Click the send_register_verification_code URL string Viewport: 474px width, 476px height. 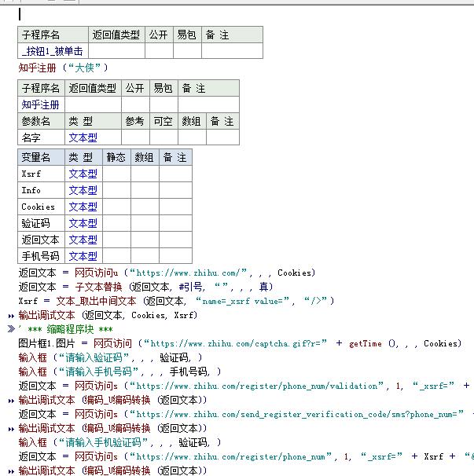coord(297,414)
